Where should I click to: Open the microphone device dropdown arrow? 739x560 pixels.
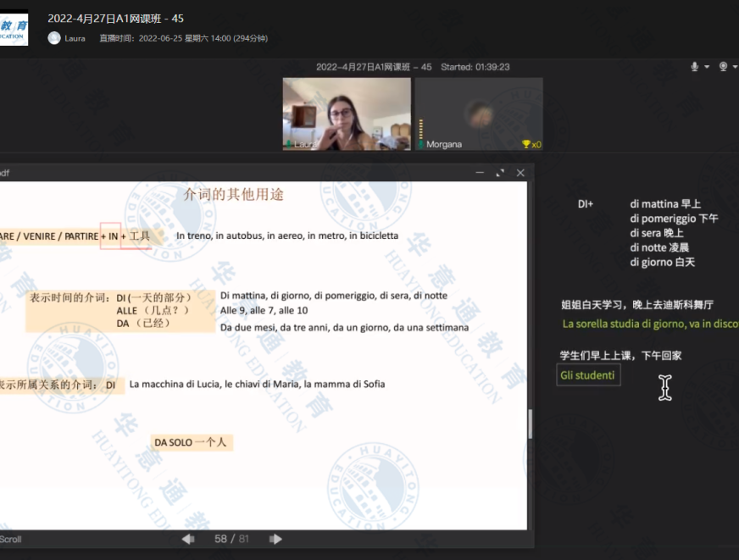(x=706, y=66)
